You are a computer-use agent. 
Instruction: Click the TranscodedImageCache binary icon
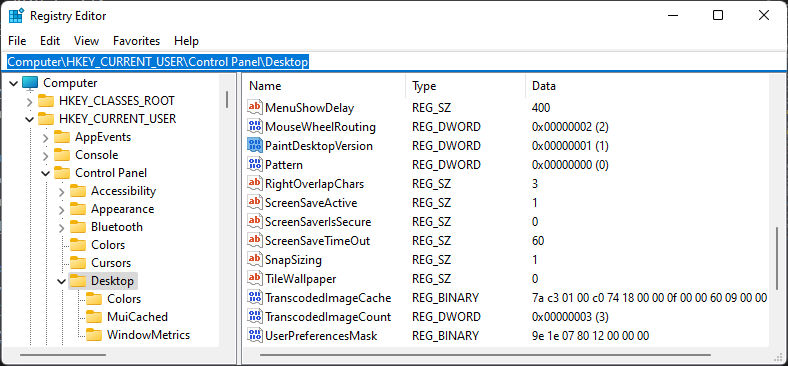pyautogui.click(x=255, y=297)
